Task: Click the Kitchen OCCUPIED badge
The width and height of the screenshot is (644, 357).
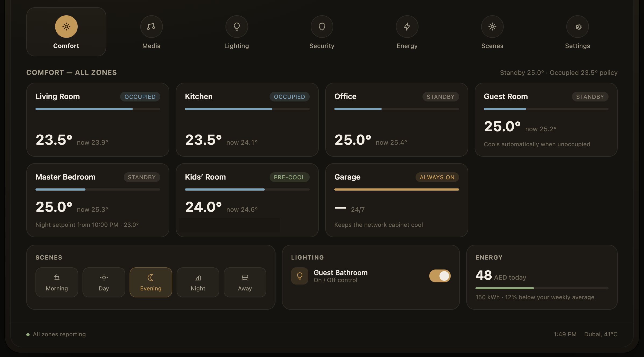Action: click(x=289, y=97)
